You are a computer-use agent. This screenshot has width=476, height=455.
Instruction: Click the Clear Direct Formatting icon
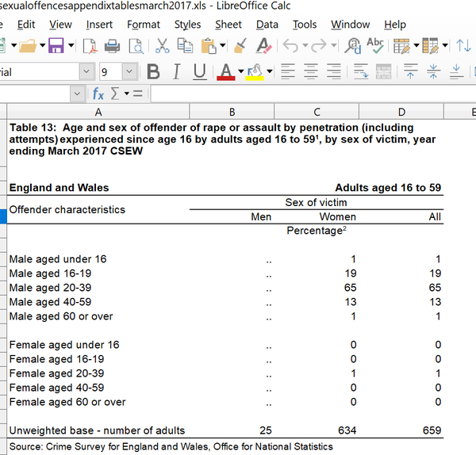[263, 46]
